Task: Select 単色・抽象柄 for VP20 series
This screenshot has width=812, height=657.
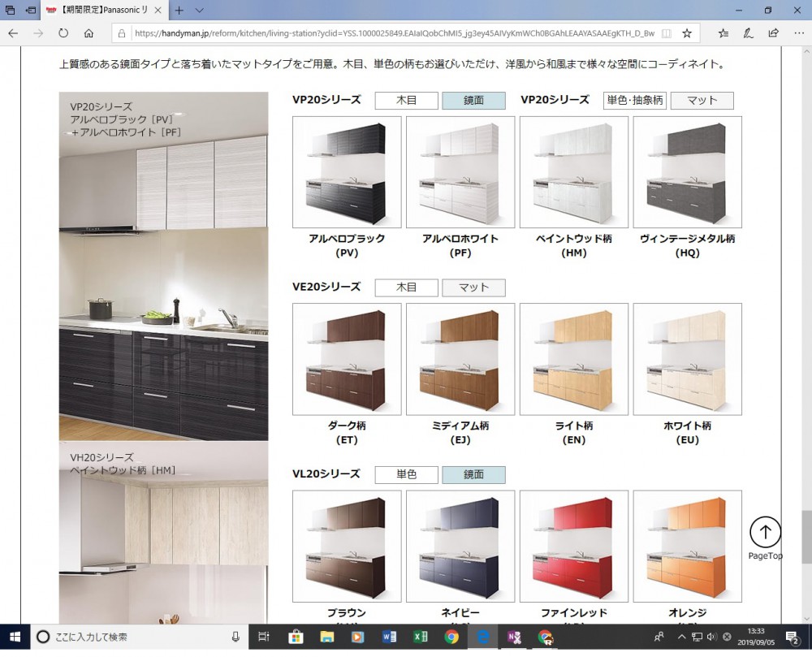Action: (x=634, y=101)
